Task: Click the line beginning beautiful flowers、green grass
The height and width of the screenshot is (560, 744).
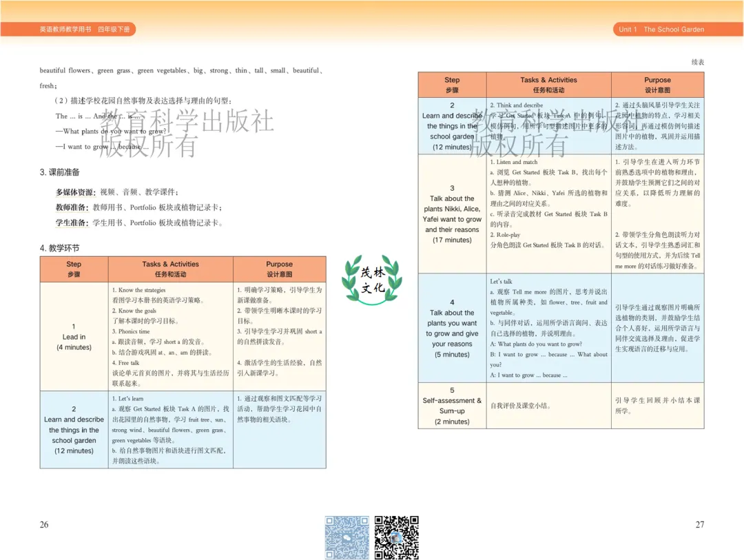Action: click(x=181, y=71)
